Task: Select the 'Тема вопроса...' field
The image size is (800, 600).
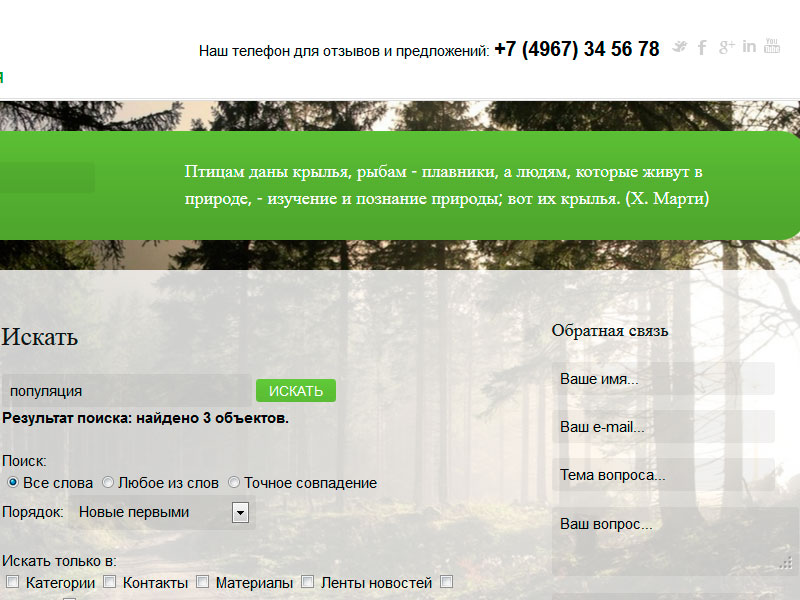Action: point(662,475)
